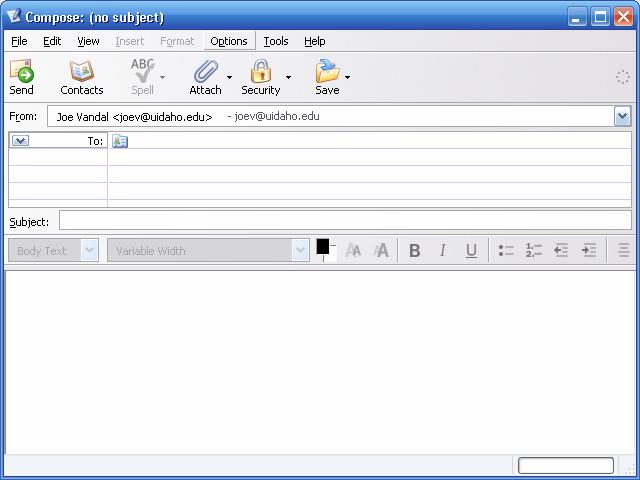
Task: Click the compose window title icon
Action: 14,16
